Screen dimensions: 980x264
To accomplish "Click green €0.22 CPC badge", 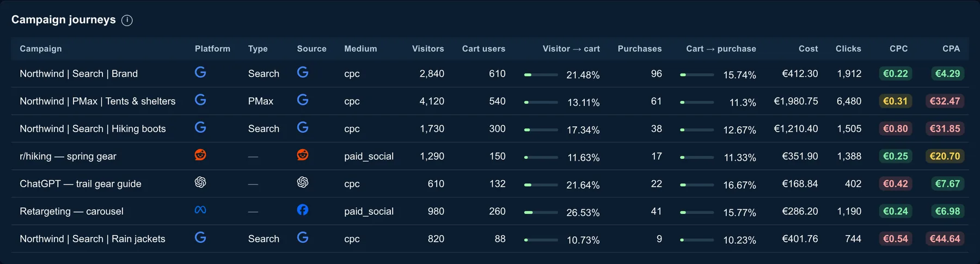I will [896, 73].
